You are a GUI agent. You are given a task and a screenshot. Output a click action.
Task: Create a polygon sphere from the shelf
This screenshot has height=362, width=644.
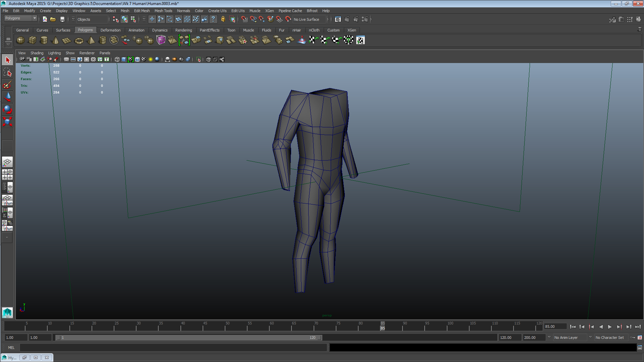[20, 40]
